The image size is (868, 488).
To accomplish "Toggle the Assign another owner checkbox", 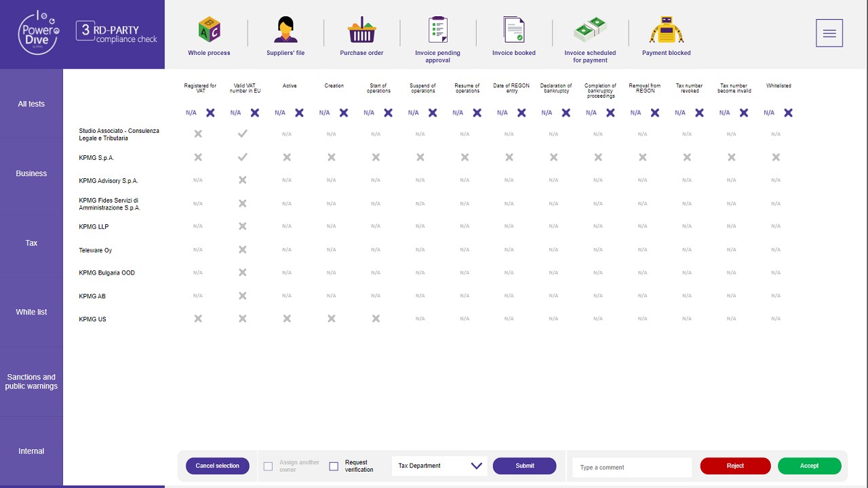I will tap(268, 466).
